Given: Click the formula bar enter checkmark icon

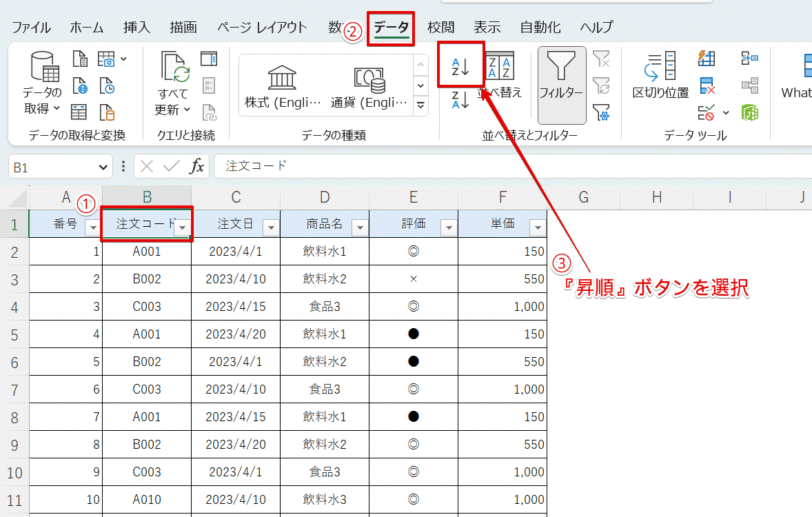Looking at the screenshot, I should (x=171, y=166).
